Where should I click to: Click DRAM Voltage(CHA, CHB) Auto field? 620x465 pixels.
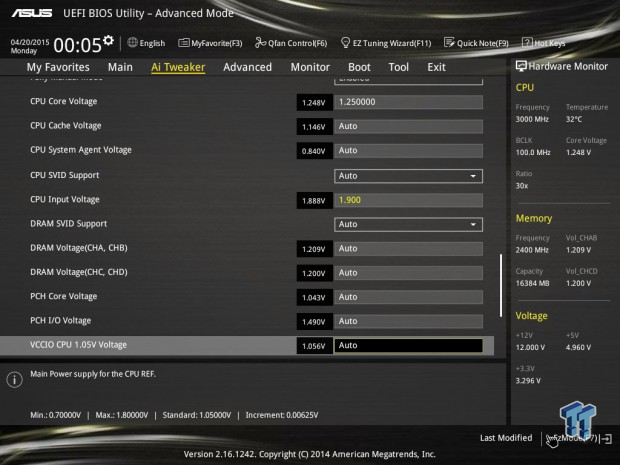click(x=408, y=249)
